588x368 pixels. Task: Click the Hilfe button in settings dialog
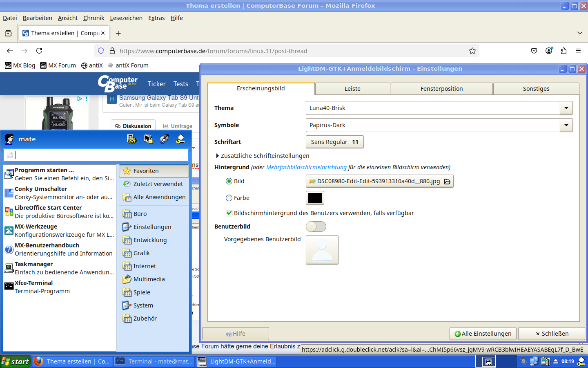236,334
